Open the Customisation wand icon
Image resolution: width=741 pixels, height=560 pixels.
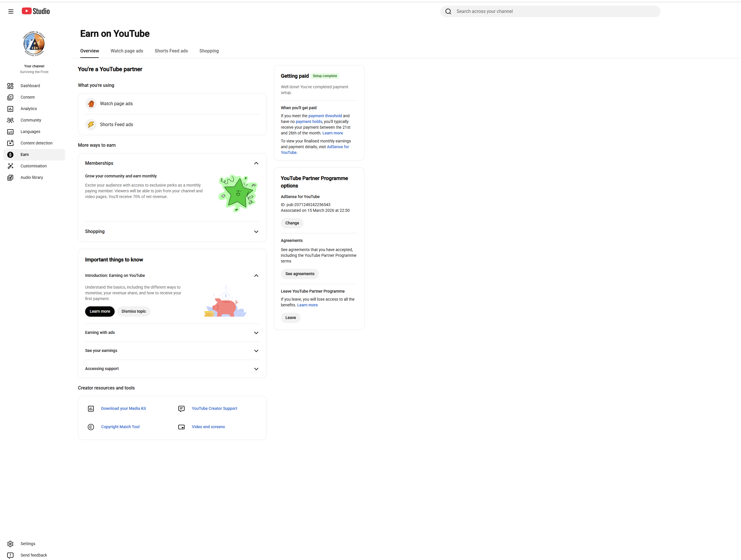10,166
